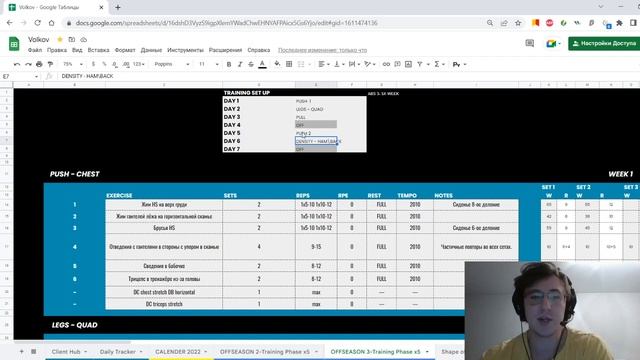Toggle bold formatting
This screenshot has height=360, width=640.
pyautogui.click(x=229, y=64)
